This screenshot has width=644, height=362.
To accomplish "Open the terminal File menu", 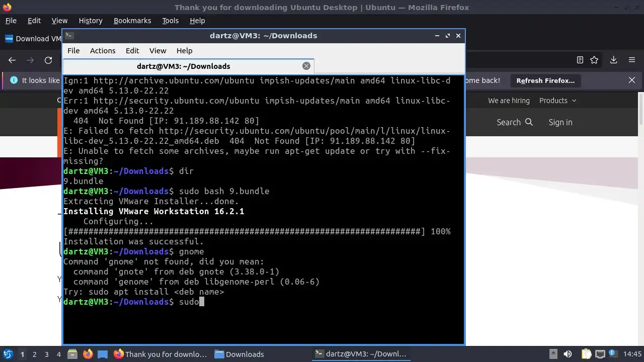I will [x=73, y=51].
